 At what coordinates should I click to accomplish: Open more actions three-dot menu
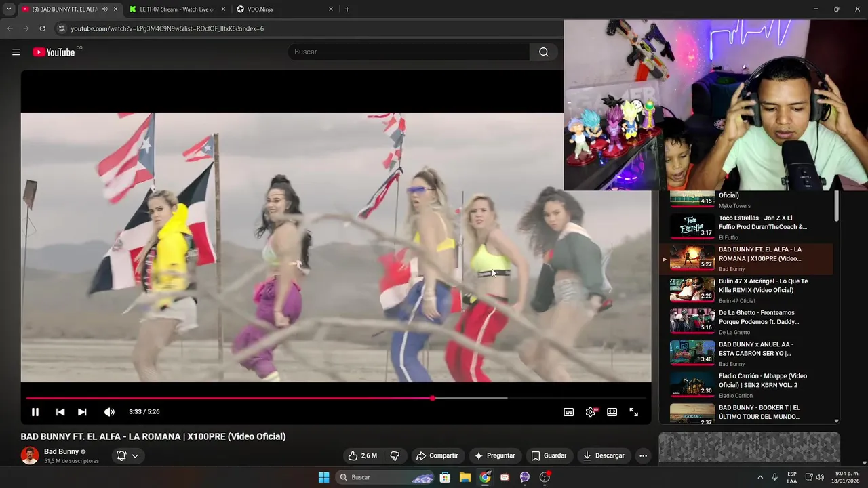pyautogui.click(x=644, y=455)
